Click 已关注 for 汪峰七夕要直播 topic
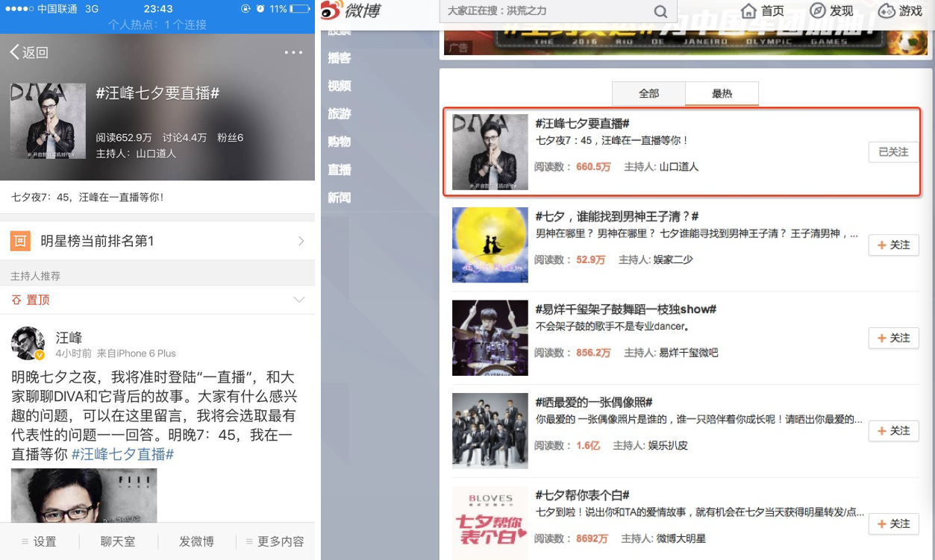The image size is (935, 560). pos(893,152)
